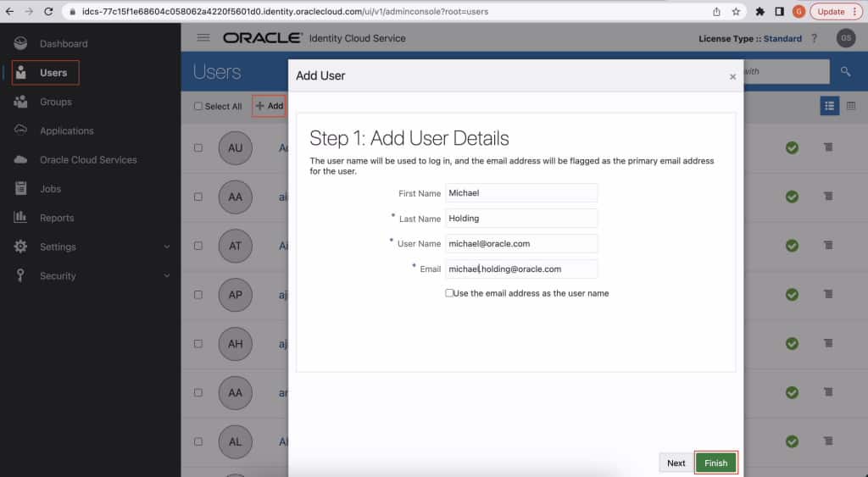Open Groups in the sidebar
Image resolution: width=868 pixels, height=477 pixels.
(x=55, y=102)
